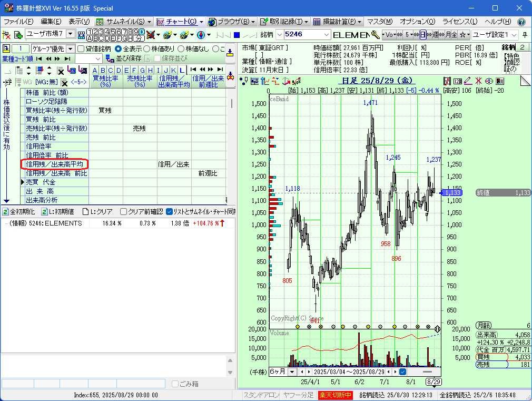
Task: Open the ユーザ設定1 dropdown
Action: pyautogui.click(x=495, y=35)
